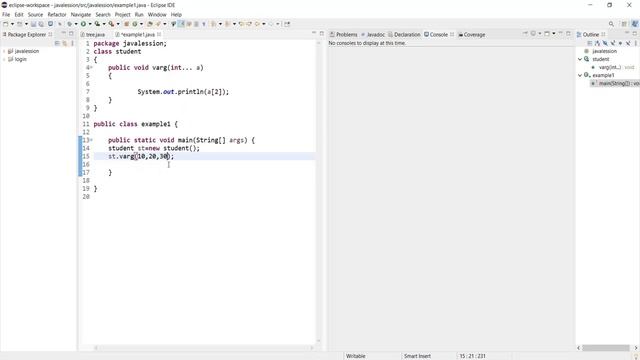Go to Last Edit Location icon
Viewport: 640px width, 360px height.
click(241, 24)
